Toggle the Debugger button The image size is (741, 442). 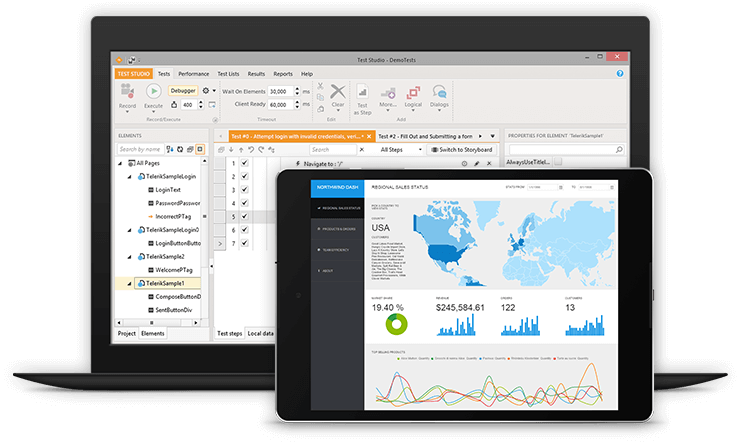tap(183, 91)
